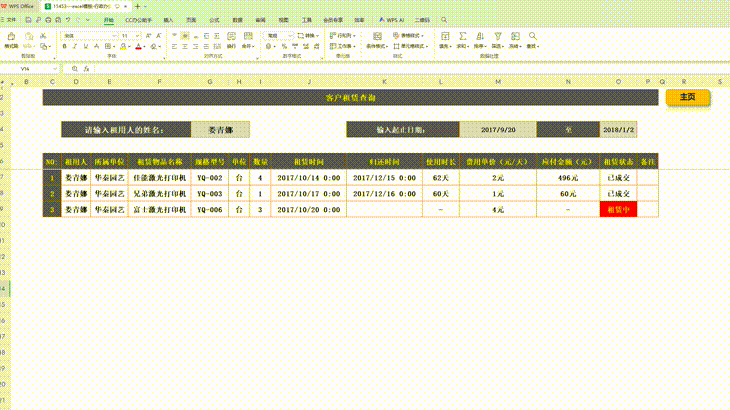Click the search icon in menu bar

click(x=444, y=20)
